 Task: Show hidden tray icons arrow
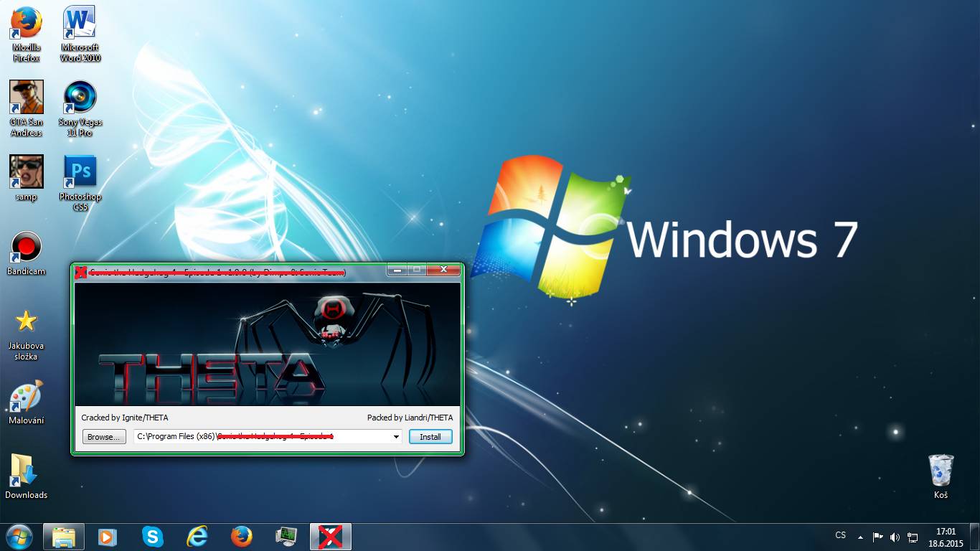pyautogui.click(x=860, y=537)
